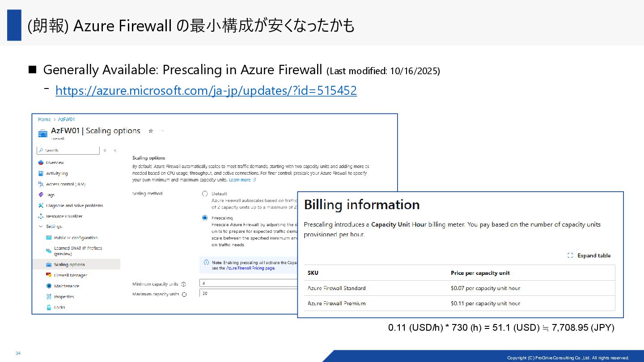Screen dimensions: 644x362
Task: Select the Default scaling method radio
Action: (205, 194)
